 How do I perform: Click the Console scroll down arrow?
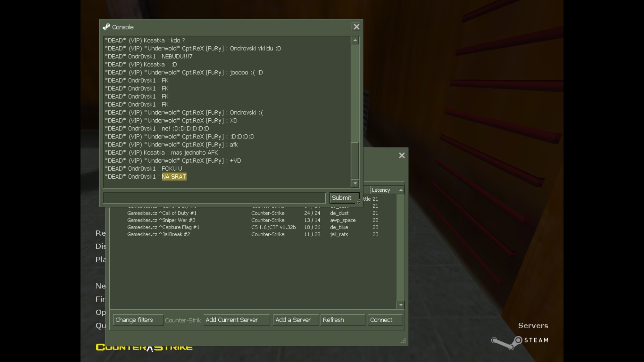[x=355, y=183]
